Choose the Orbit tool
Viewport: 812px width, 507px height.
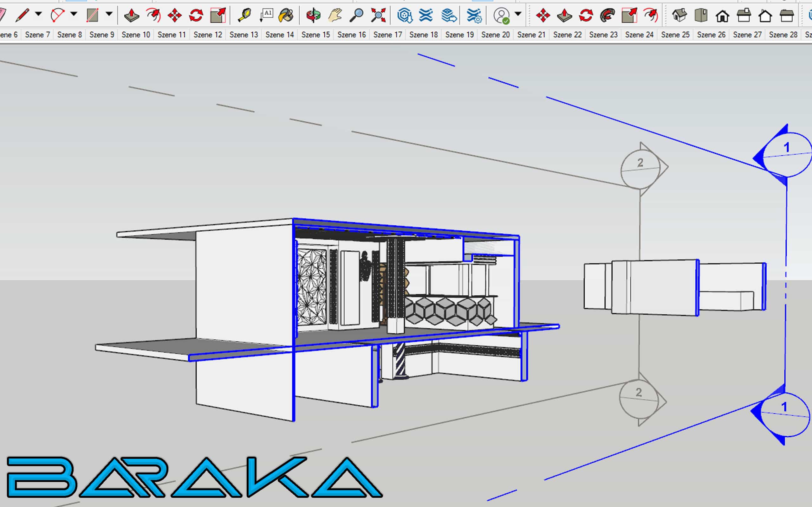313,15
